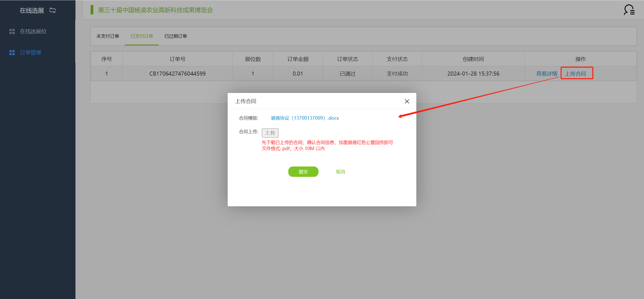Click the 取消 button in the dialog
Image resolution: width=644 pixels, height=299 pixels.
click(340, 172)
